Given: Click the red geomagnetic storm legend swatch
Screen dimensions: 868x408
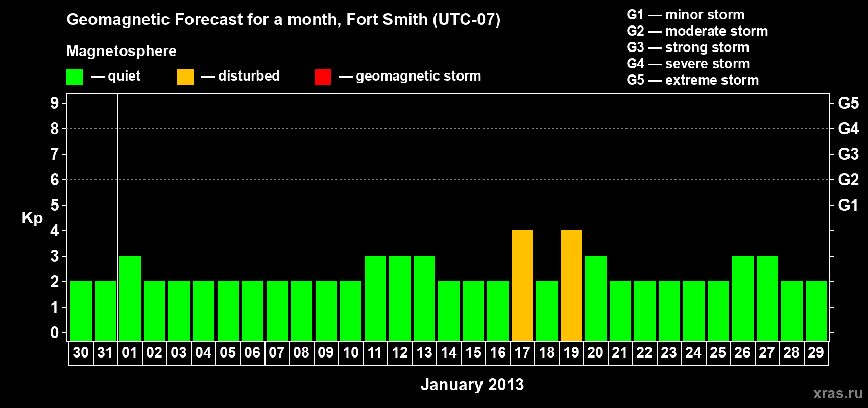Looking at the screenshot, I should click(323, 77).
